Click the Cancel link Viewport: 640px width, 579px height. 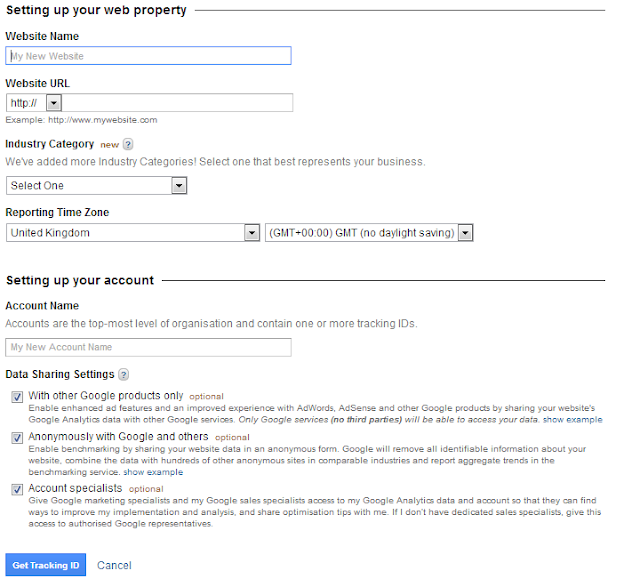point(114,565)
